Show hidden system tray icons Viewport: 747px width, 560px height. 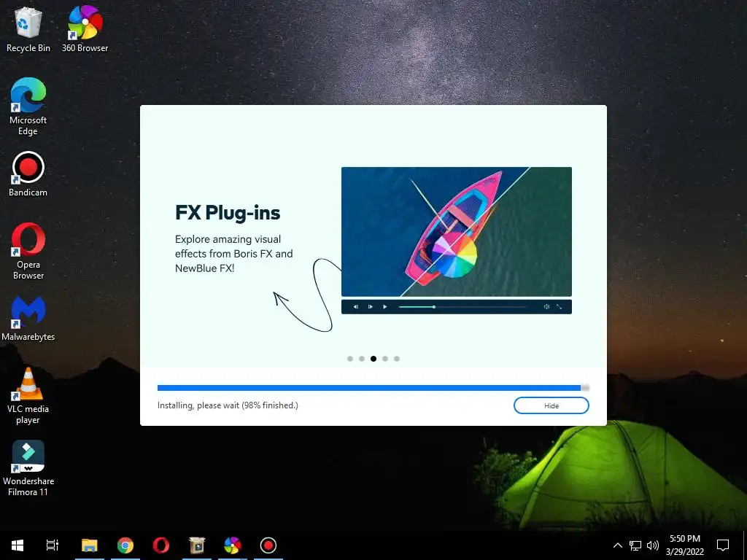[x=617, y=545]
